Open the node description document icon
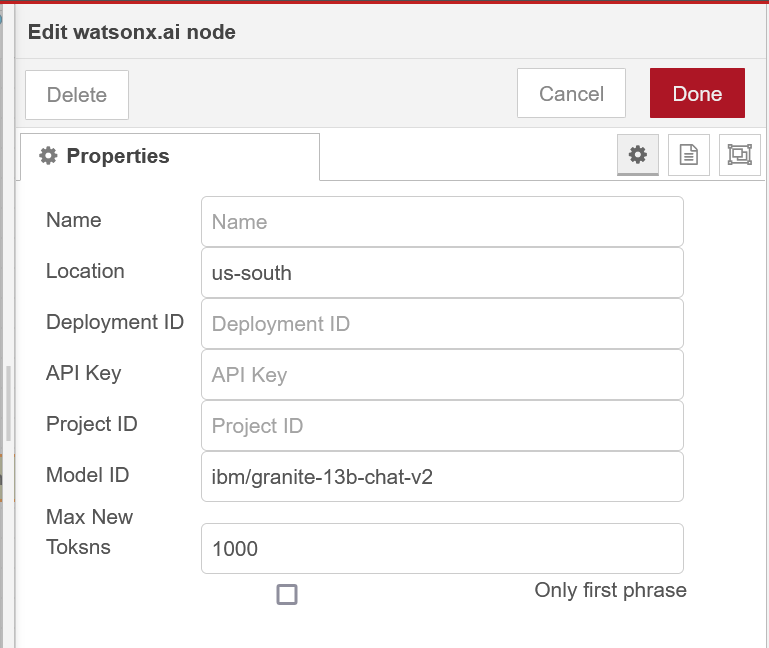 pos(688,155)
